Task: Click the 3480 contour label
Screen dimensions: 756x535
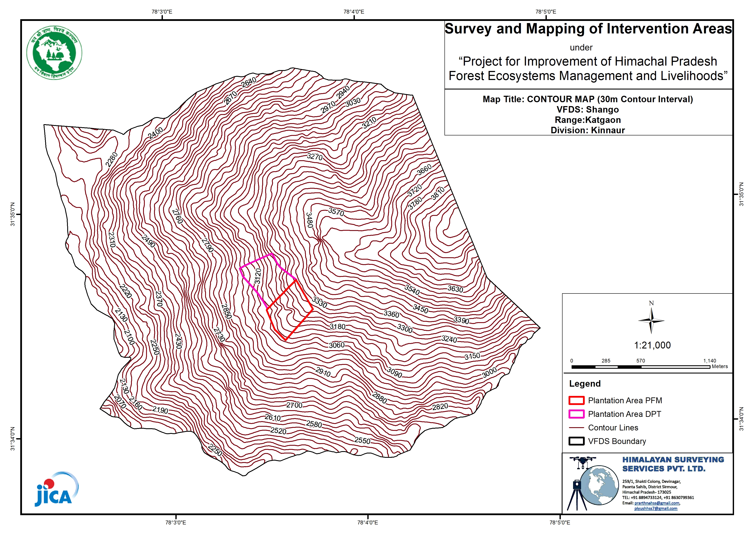Action: click(310, 220)
